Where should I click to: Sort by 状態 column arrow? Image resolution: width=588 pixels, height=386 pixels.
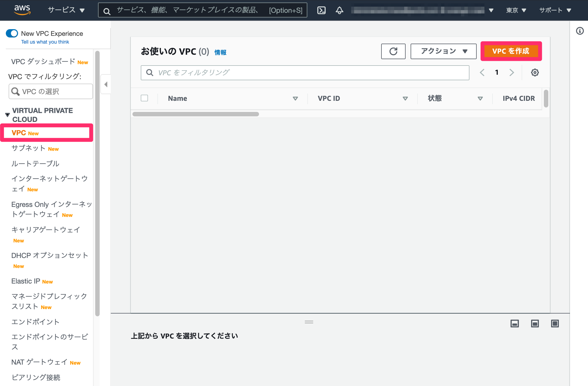[480, 98]
